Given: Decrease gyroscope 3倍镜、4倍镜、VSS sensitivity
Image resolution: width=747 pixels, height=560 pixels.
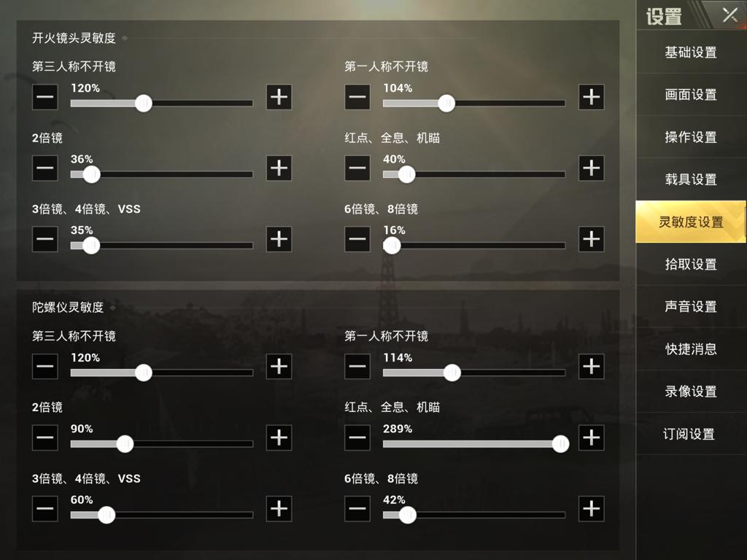Looking at the screenshot, I should pyautogui.click(x=44, y=509).
